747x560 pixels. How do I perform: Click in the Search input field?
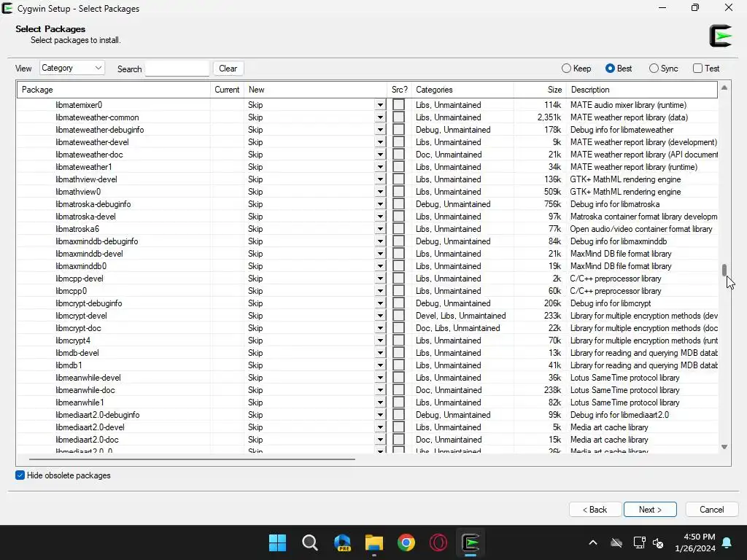pos(177,68)
